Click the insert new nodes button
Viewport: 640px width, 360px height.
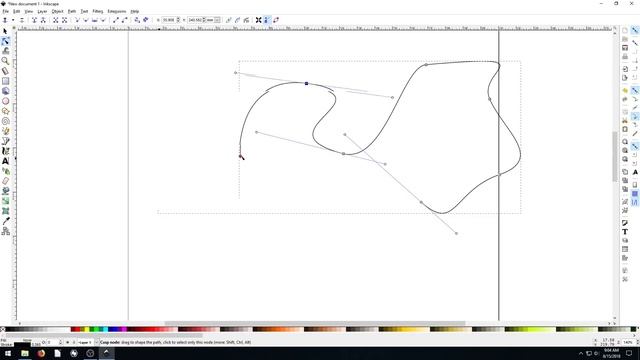(5, 20)
